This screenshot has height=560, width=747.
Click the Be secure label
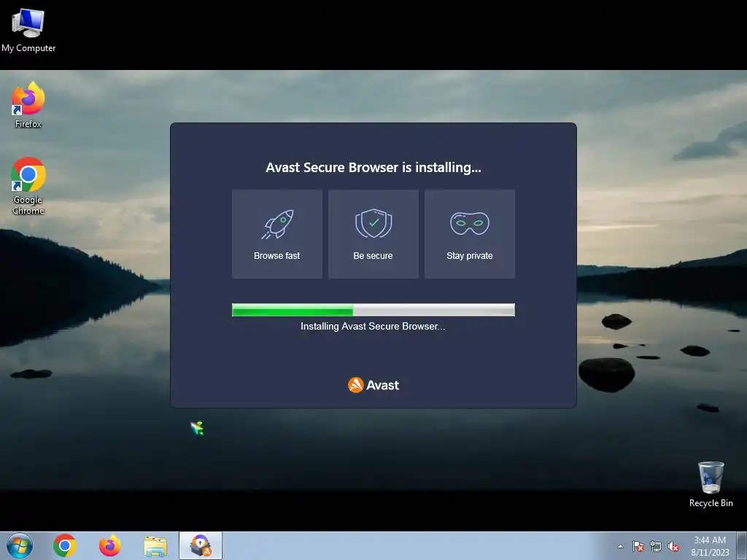[x=373, y=256]
